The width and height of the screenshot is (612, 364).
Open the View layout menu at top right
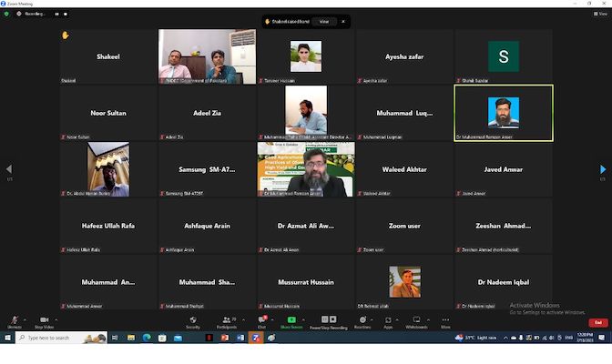click(x=600, y=14)
